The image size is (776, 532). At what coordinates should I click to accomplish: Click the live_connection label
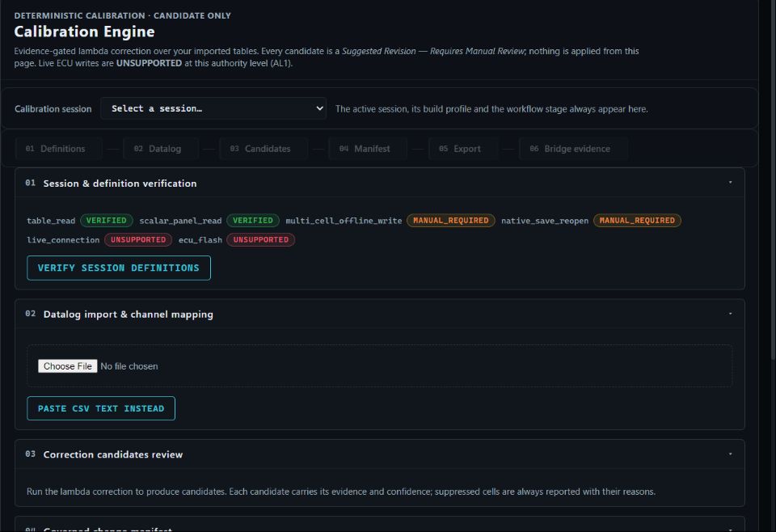click(63, 240)
